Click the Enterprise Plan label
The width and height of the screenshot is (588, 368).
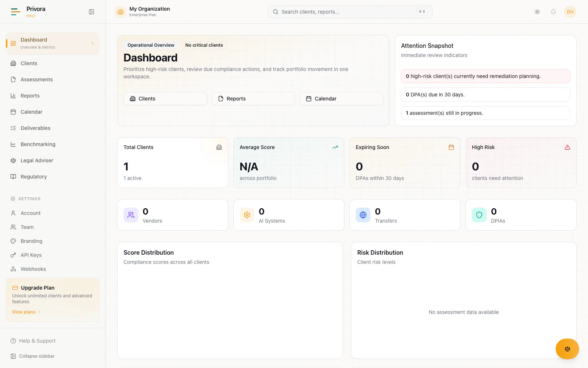click(x=143, y=15)
